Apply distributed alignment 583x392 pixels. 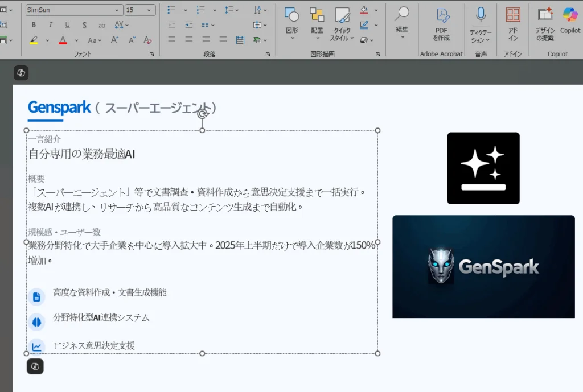(x=240, y=40)
